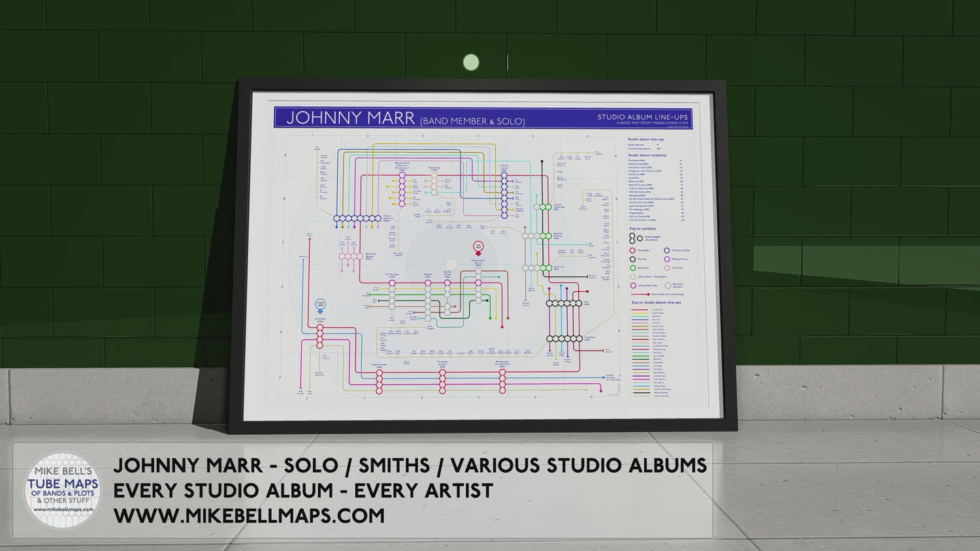Screen dimensions: 980x551
Task: Click the interchange-of-artistes double-circle symbol
Action: [x=632, y=238]
